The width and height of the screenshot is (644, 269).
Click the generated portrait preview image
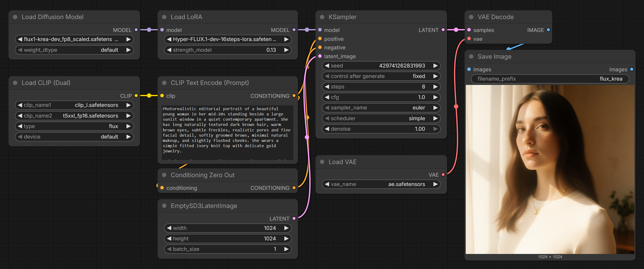tap(550, 169)
